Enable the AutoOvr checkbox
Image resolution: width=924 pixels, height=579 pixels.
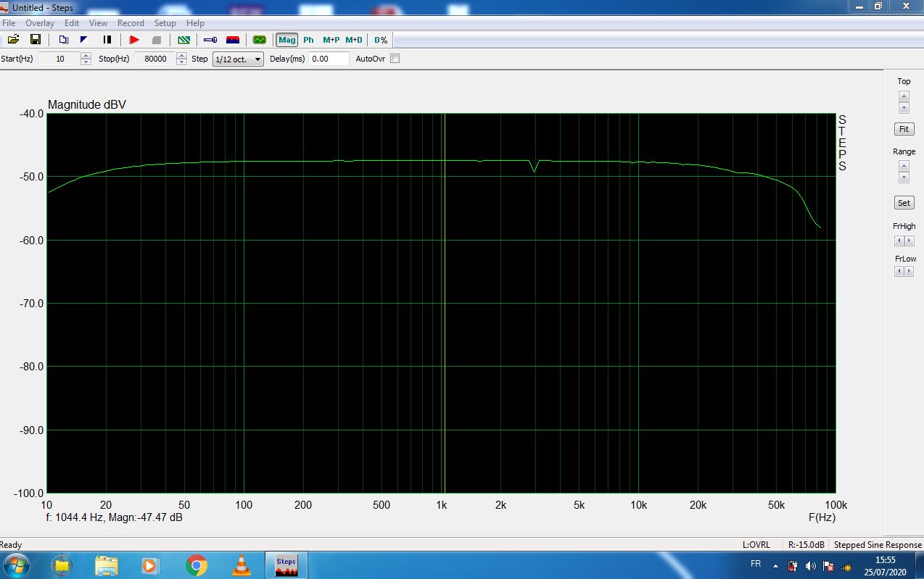[395, 59]
